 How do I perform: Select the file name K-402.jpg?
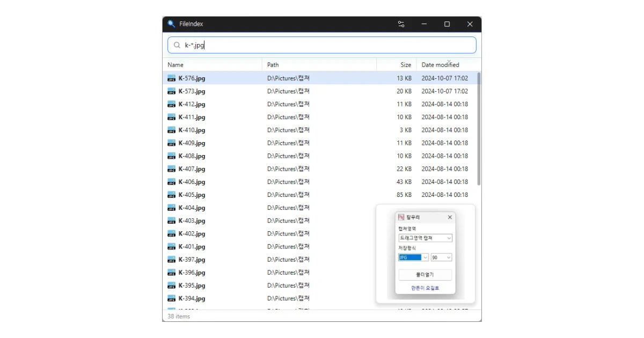192,234
